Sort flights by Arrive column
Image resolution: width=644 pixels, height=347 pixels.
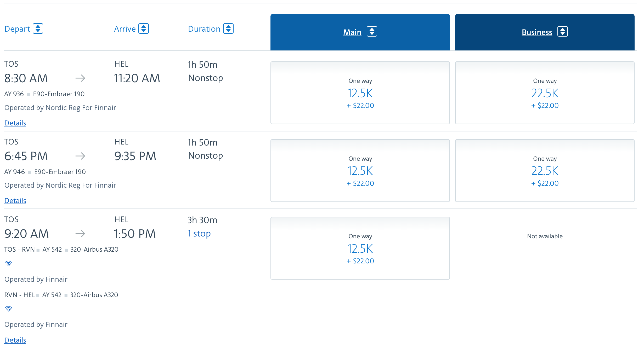[125, 29]
